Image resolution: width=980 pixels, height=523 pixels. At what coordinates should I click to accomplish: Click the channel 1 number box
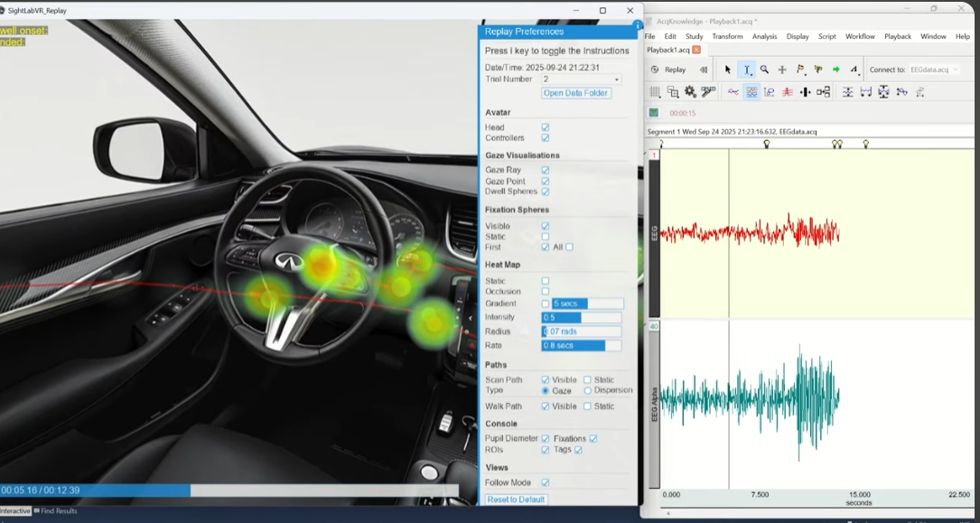click(654, 155)
